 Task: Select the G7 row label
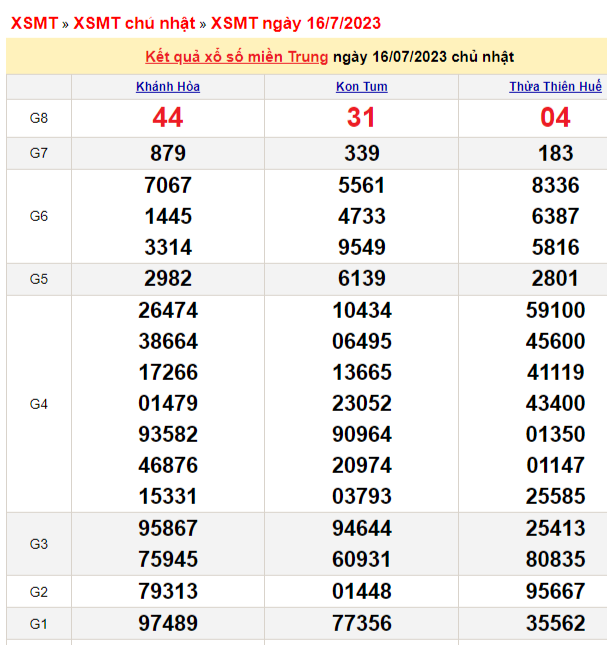pyautogui.click(x=39, y=153)
